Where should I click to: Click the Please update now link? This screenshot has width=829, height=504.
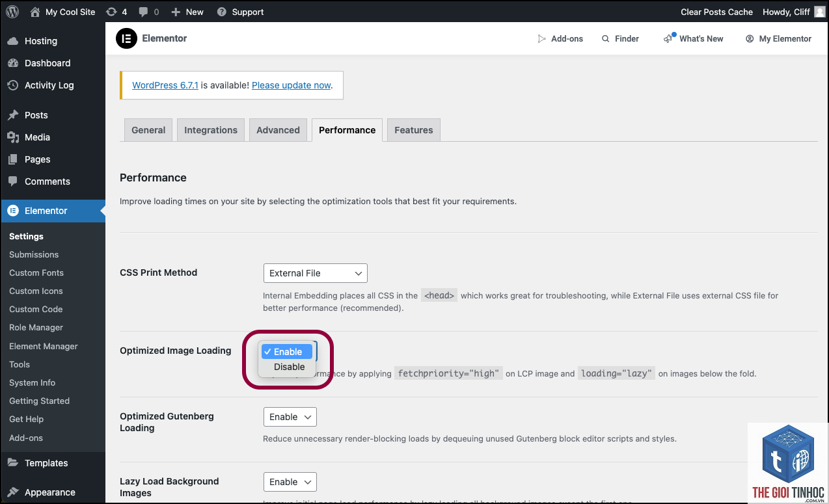[x=292, y=85]
